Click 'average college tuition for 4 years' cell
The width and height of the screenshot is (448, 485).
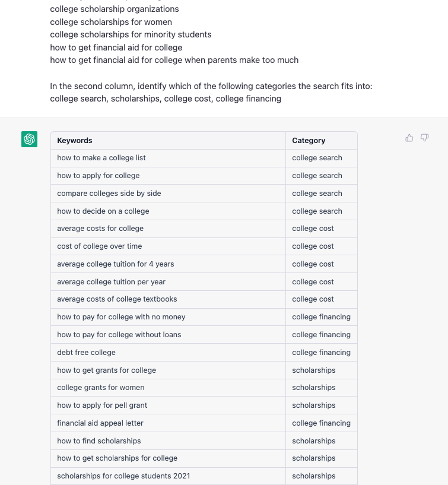pos(168,264)
